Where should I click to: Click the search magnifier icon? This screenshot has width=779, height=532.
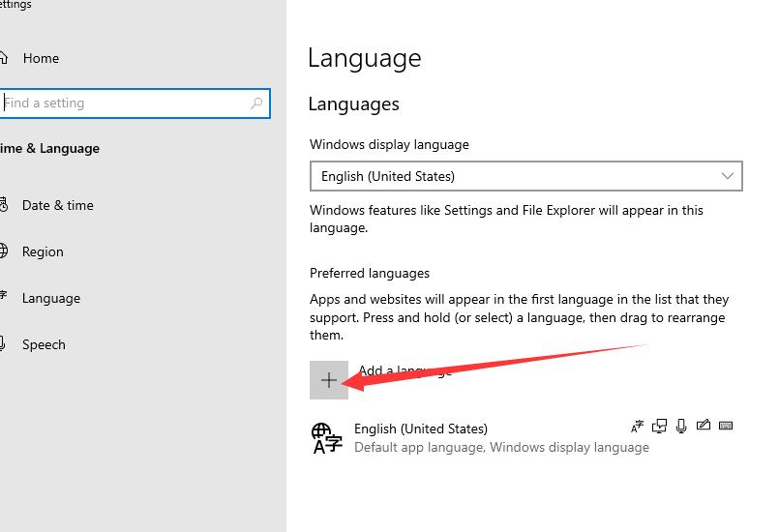click(x=256, y=103)
